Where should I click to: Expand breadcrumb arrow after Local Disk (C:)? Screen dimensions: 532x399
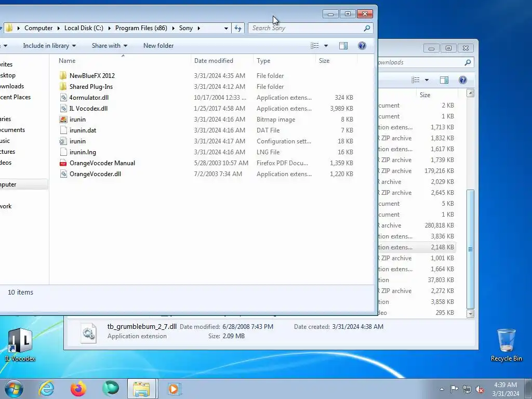point(109,28)
